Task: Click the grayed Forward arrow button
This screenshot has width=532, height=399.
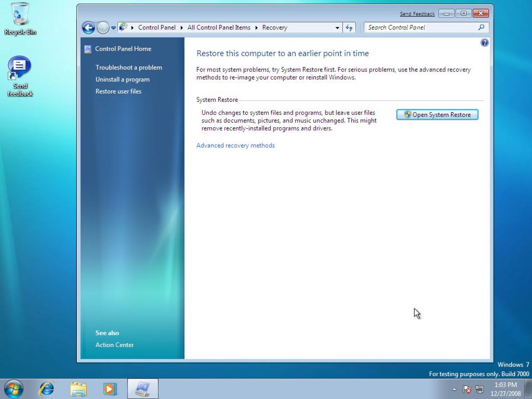Action: tap(103, 28)
